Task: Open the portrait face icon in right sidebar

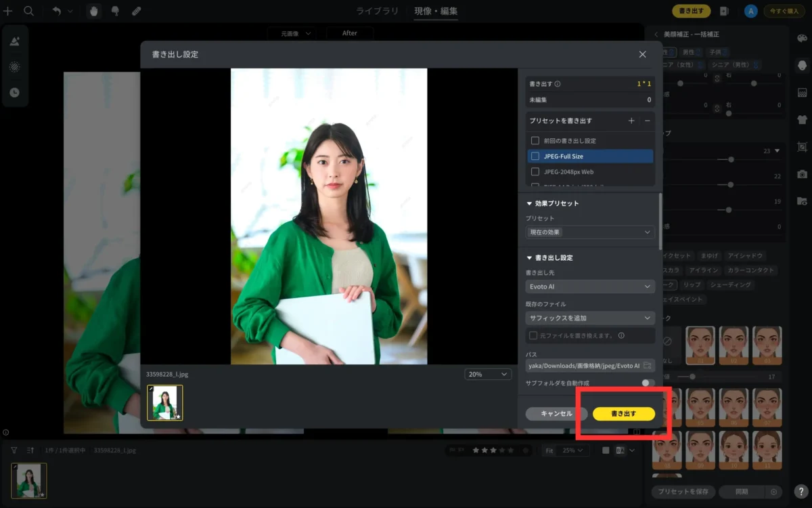Action: (803, 66)
